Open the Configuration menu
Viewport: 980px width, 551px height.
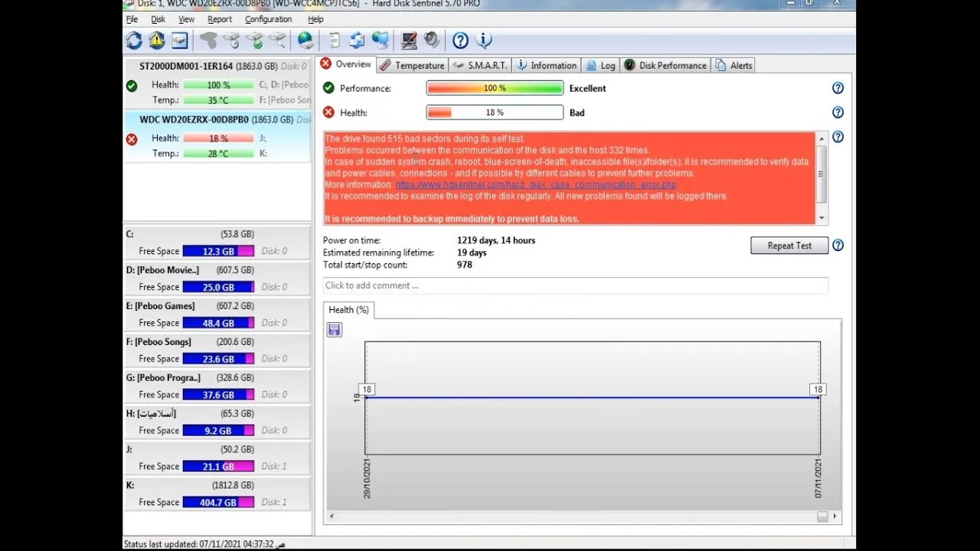point(268,19)
